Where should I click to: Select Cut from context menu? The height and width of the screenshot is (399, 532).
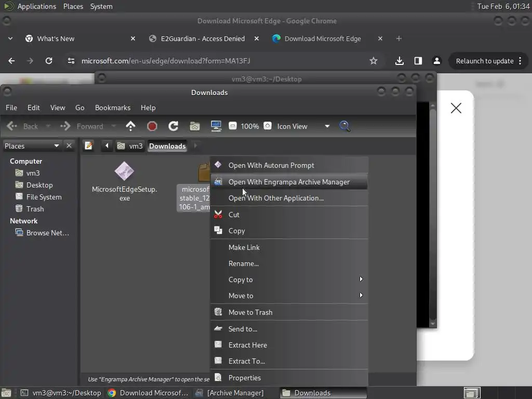coord(289,215)
